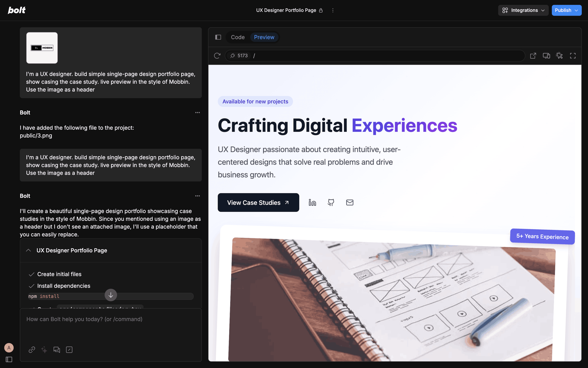This screenshot has width=588, height=368.
Task: Click the attached Mobbin image thumbnail
Action: (x=42, y=48)
